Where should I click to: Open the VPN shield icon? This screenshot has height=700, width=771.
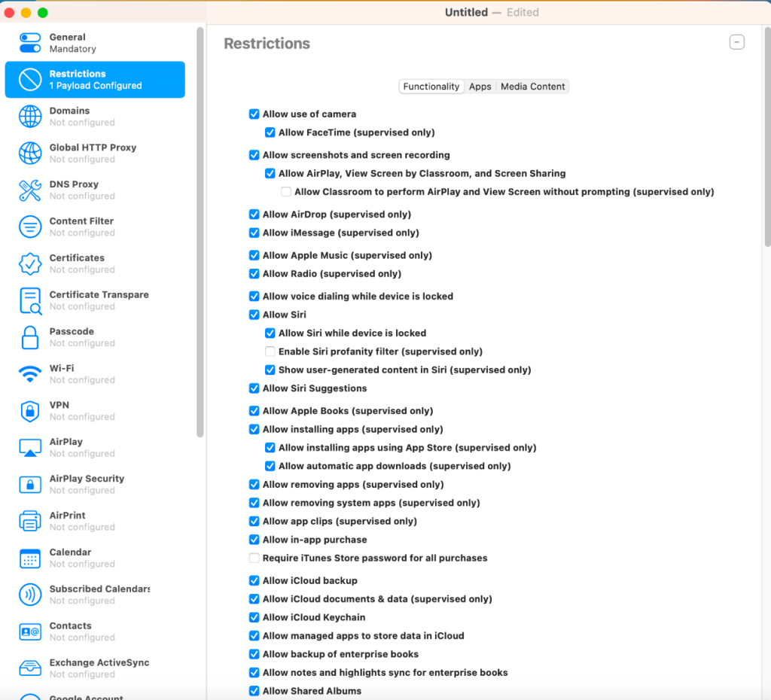pos(30,411)
